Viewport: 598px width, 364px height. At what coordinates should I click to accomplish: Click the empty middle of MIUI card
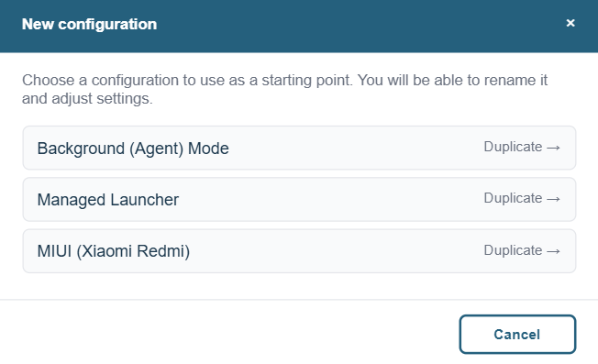pyautogui.click(x=336, y=251)
